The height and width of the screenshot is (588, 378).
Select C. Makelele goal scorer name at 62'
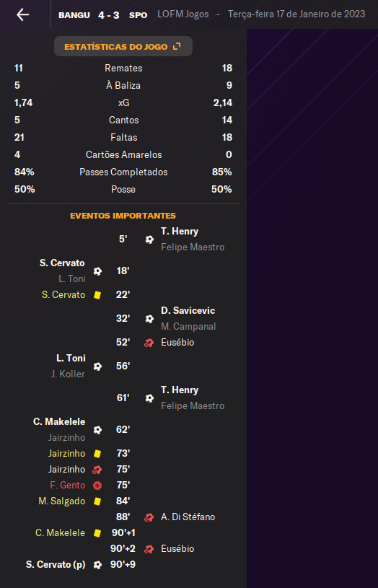(x=59, y=422)
